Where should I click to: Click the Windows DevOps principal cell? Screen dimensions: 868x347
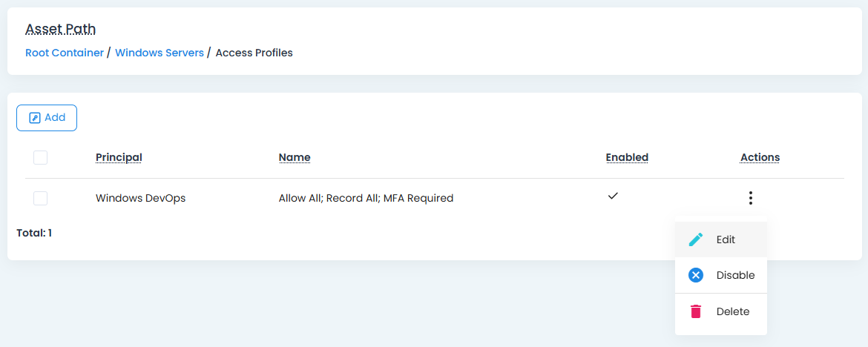pyautogui.click(x=140, y=198)
